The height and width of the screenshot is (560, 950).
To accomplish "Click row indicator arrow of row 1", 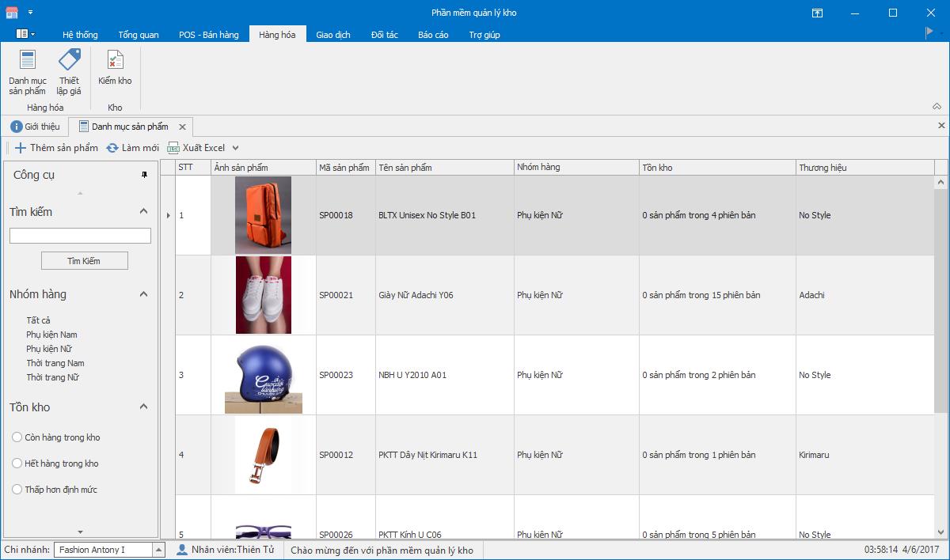I will click(x=168, y=215).
